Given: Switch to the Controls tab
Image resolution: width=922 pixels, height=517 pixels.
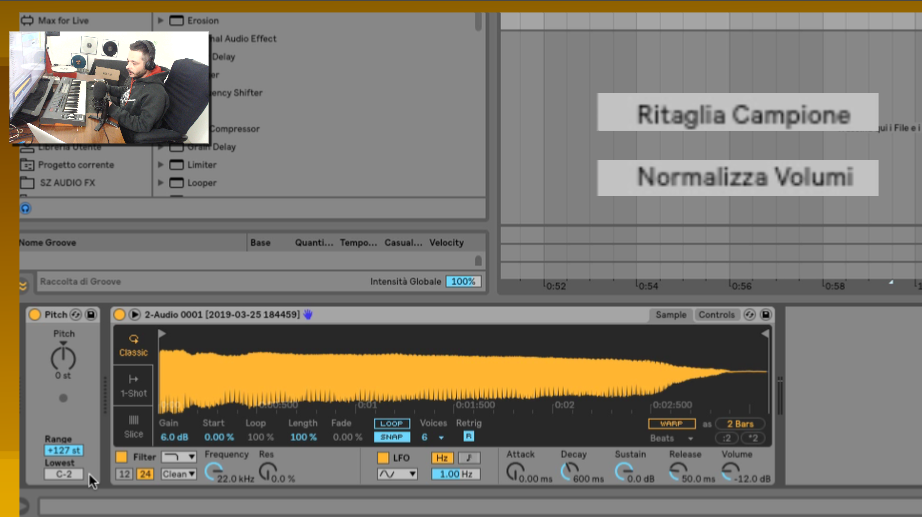Looking at the screenshot, I should (x=716, y=315).
